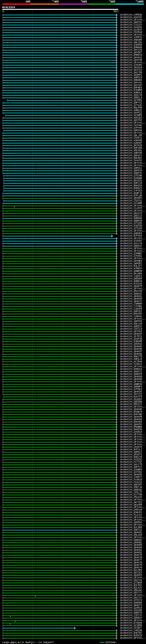The height and width of the screenshot is (644, 146).
Task: Click the orange ~40% legend segment
Action: [x=44, y=4]
